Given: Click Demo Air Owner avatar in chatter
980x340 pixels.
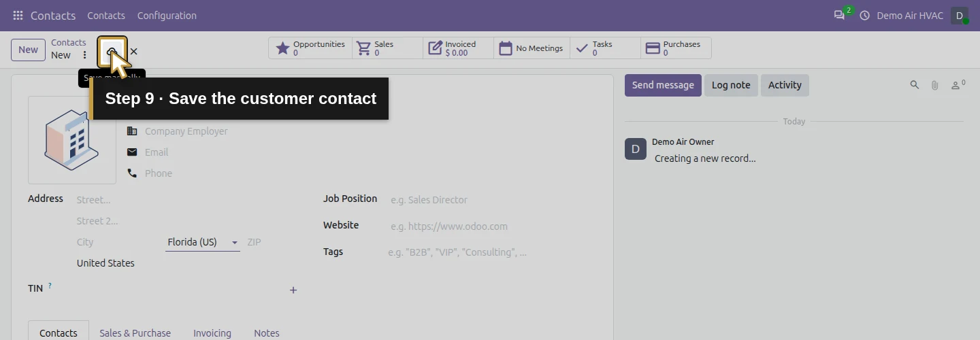Looking at the screenshot, I should tap(636, 149).
